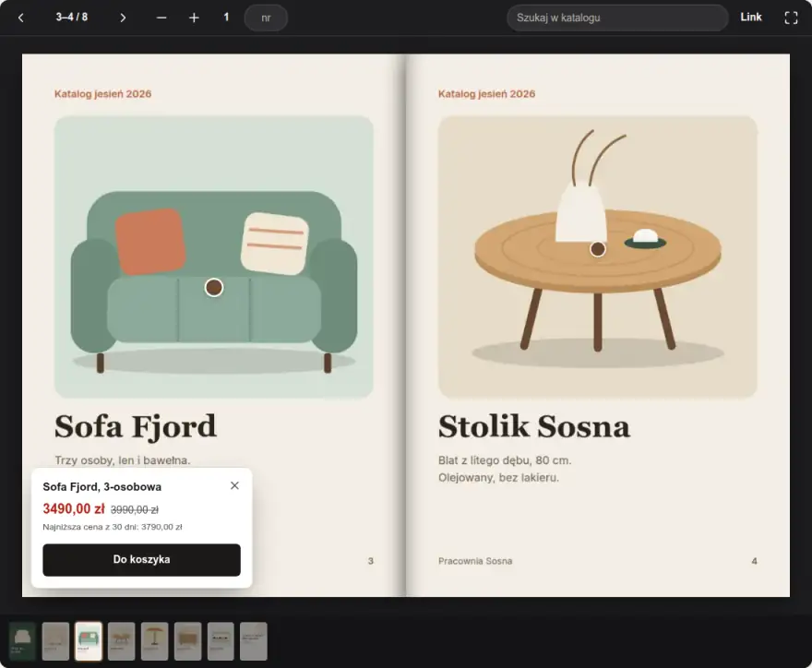Click the "Pracownia Sosna" footer text

(475, 561)
